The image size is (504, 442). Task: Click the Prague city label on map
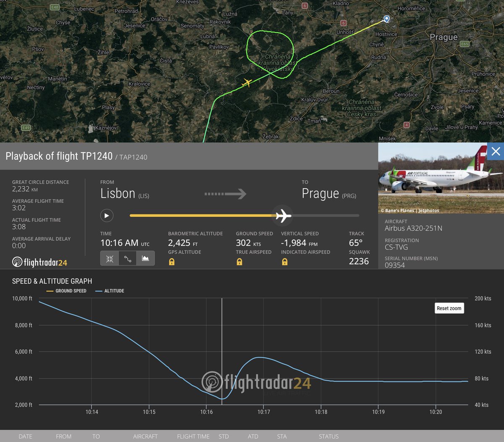click(444, 37)
